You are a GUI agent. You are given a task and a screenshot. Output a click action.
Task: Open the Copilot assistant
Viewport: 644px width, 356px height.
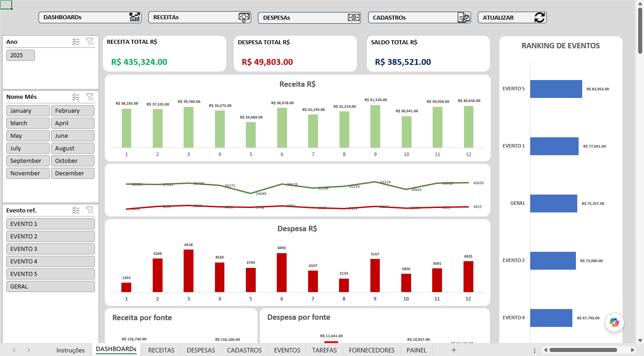[614, 322]
